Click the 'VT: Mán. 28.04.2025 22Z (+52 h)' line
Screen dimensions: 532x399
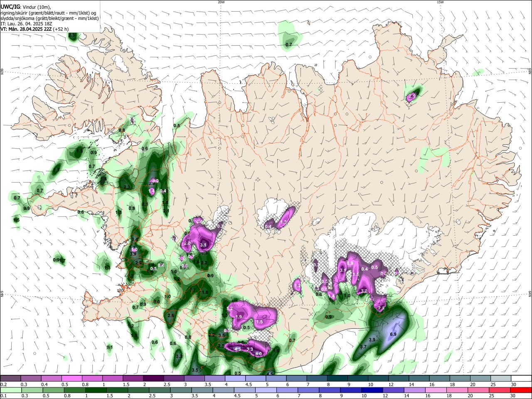(x=34, y=29)
